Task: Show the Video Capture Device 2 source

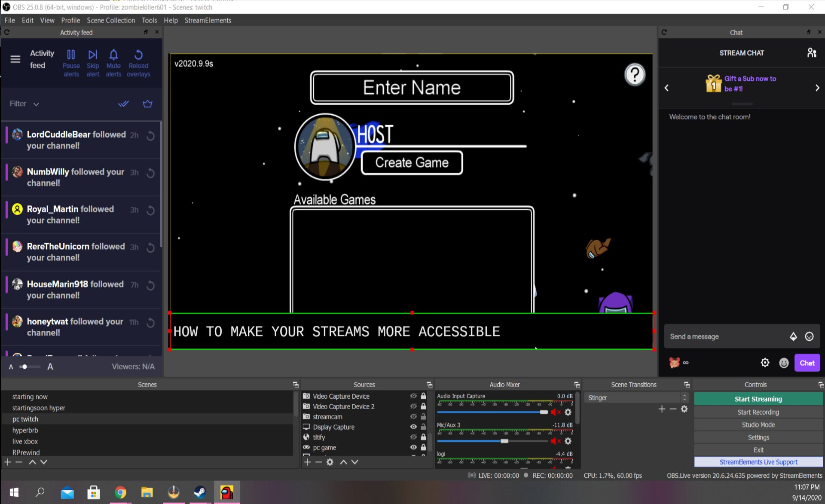Action: pos(413,406)
